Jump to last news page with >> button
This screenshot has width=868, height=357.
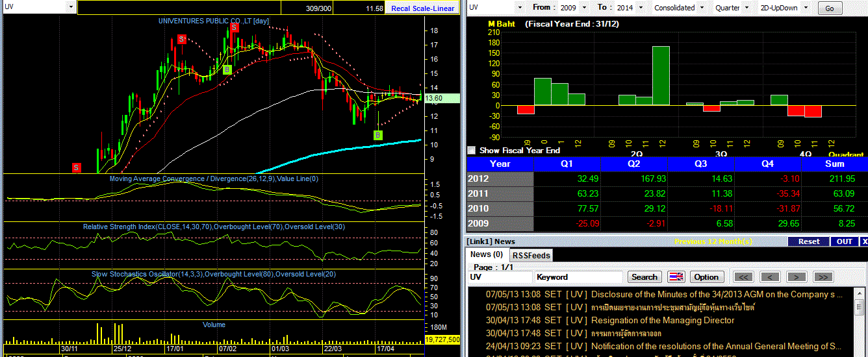(x=823, y=277)
